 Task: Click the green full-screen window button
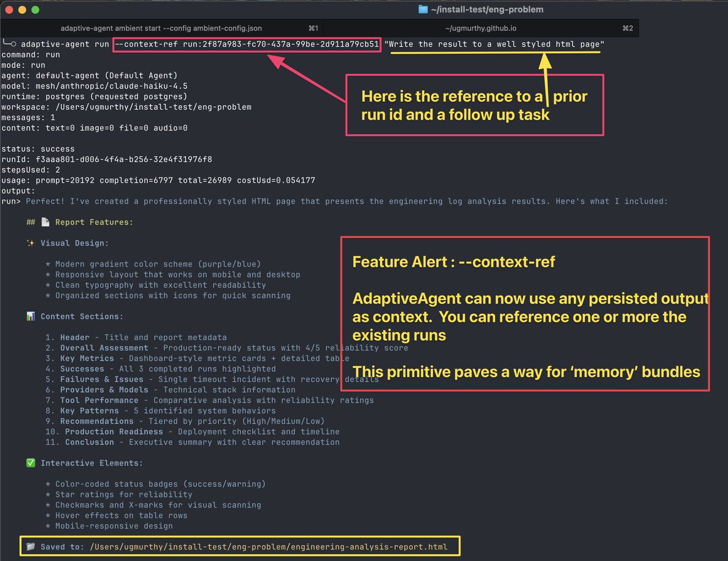pos(35,10)
